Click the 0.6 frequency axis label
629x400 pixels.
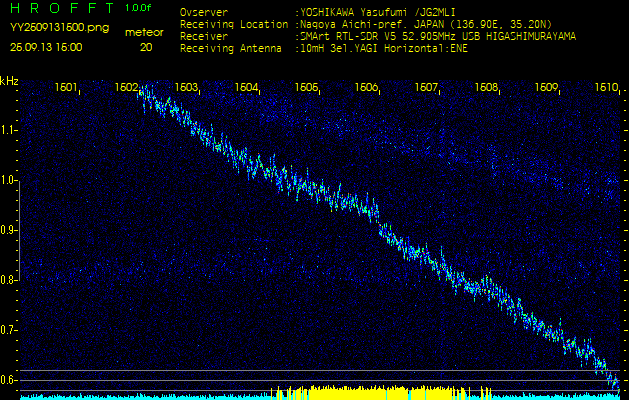(x=9, y=380)
